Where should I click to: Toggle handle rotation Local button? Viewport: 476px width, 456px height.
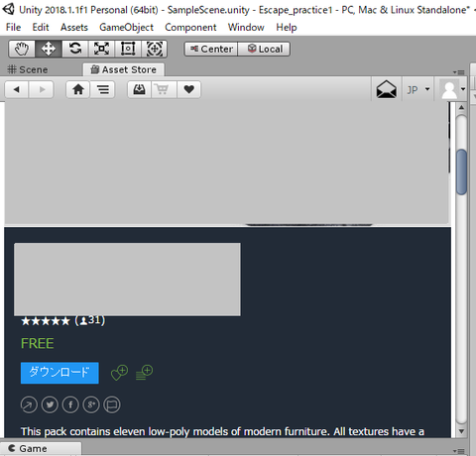click(264, 49)
